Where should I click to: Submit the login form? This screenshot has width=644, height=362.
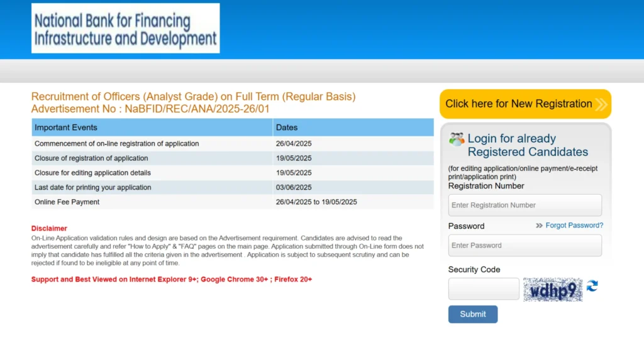(473, 314)
